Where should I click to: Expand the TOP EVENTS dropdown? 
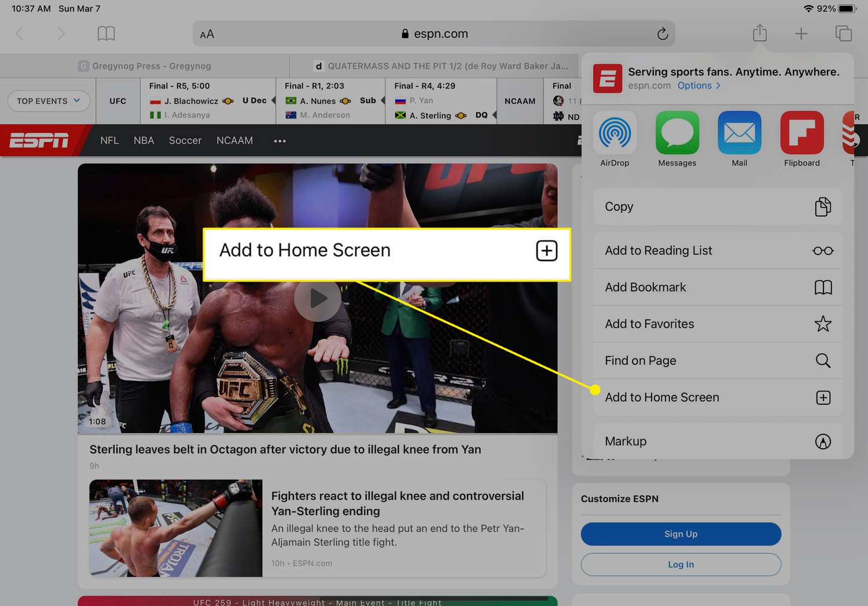point(49,101)
